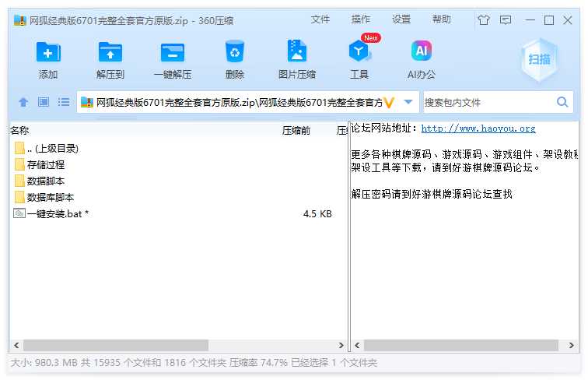
Task: Click the 解压密码请到好游棋牌源码论坛查找 comment line
Action: pyautogui.click(x=432, y=194)
